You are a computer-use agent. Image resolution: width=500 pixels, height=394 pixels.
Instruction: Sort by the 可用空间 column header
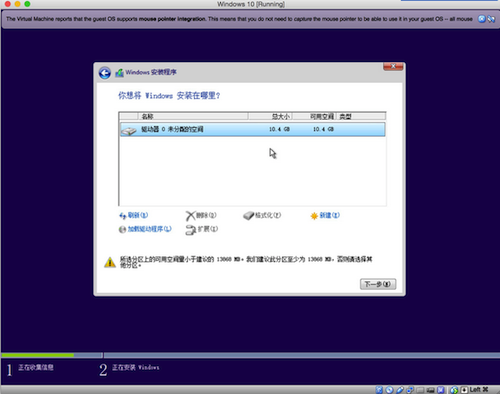pos(314,116)
